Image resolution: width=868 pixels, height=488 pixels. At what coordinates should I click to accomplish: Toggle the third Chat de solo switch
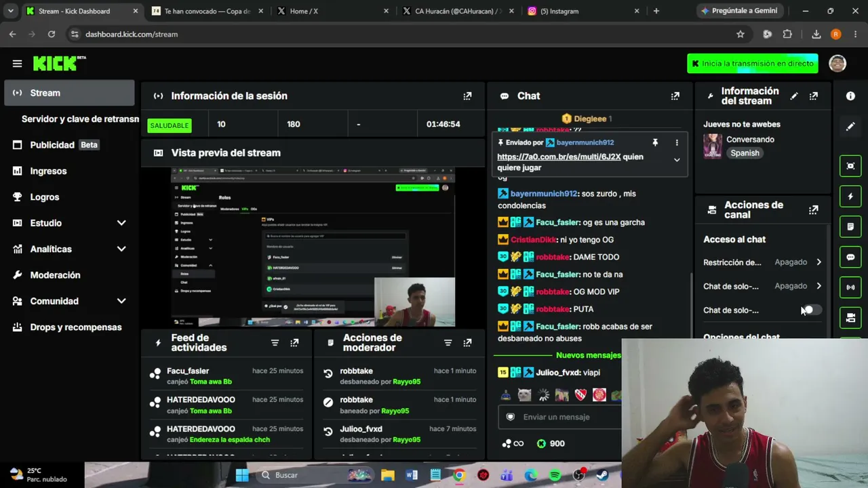(x=811, y=310)
